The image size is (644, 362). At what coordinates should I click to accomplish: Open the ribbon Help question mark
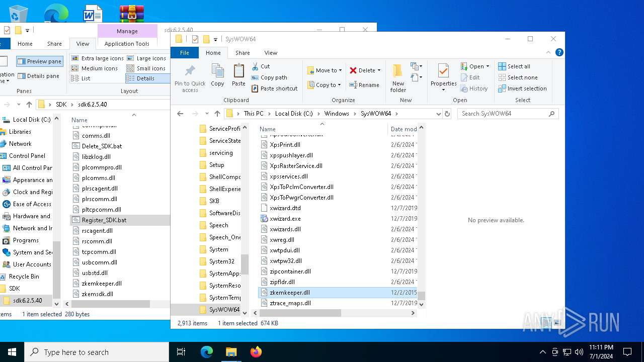click(559, 52)
